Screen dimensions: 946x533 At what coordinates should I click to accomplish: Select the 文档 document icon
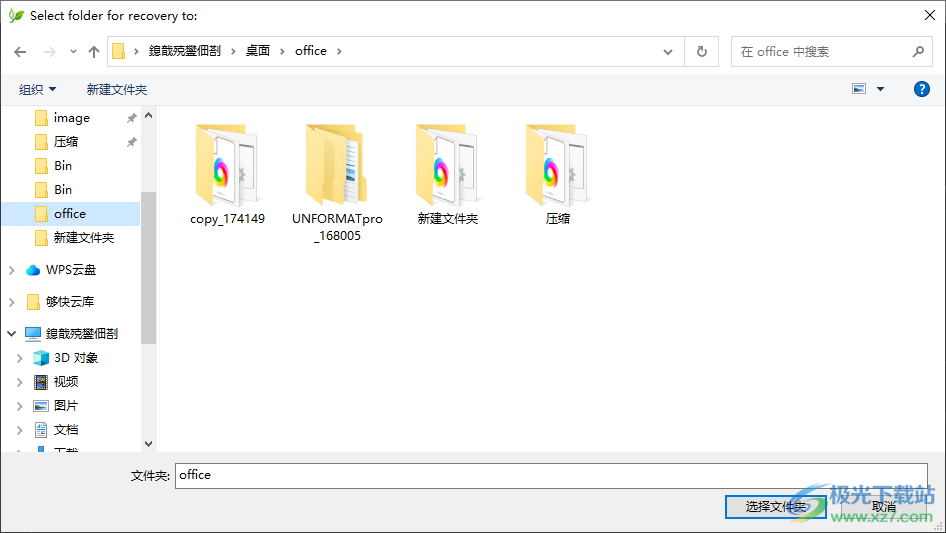coord(41,430)
